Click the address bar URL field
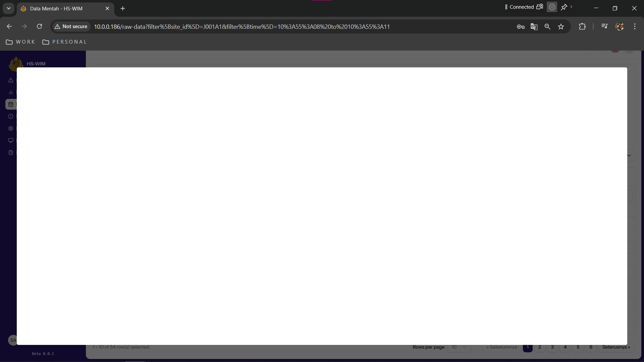Viewport: 644px width, 362px height. click(241, 26)
